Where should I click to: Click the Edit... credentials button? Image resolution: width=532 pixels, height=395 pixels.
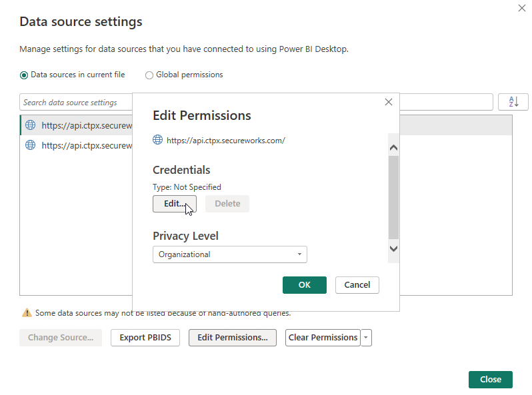pyautogui.click(x=175, y=204)
